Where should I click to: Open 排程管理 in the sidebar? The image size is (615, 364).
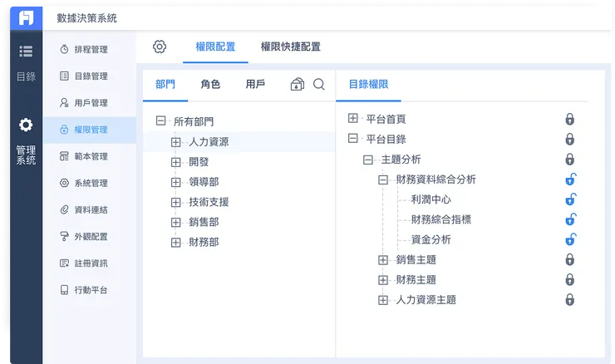(x=90, y=49)
